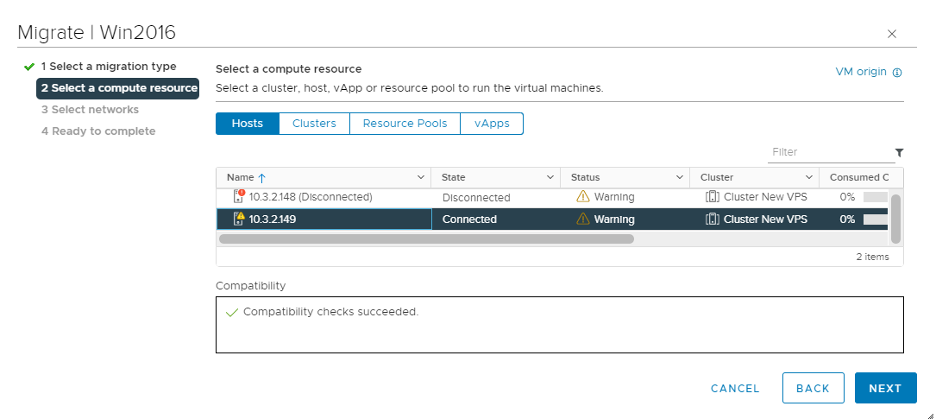Click warning icon in the 10.3.2.149 row
Viewport: 936px width, 420px height.
pos(583,219)
